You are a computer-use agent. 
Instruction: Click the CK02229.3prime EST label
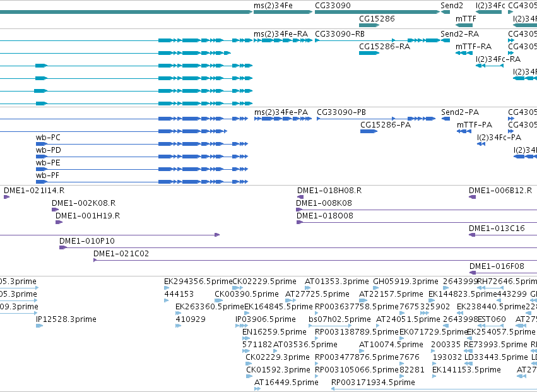(x=278, y=357)
